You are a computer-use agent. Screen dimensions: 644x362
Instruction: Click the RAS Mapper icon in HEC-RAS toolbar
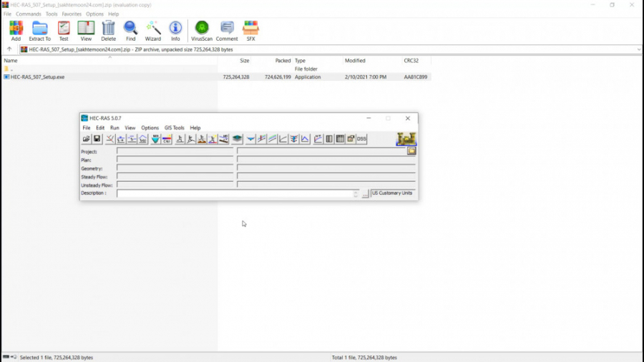tap(237, 139)
